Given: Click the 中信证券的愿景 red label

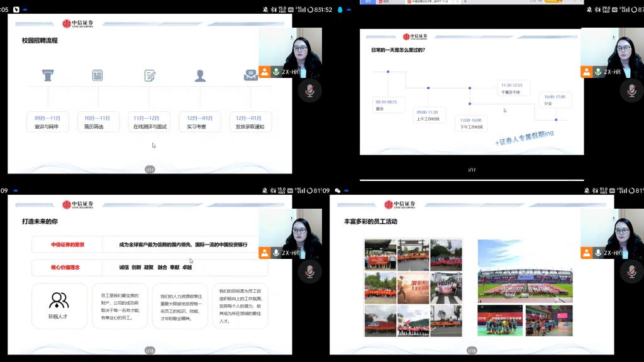Looking at the screenshot, I should 67,244.
